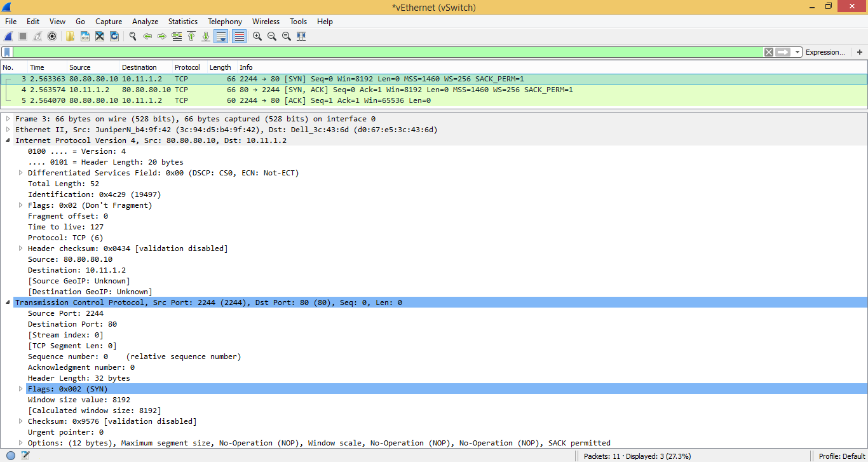Select packet 5 ACK row
This screenshot has width=868, height=462.
434,100
